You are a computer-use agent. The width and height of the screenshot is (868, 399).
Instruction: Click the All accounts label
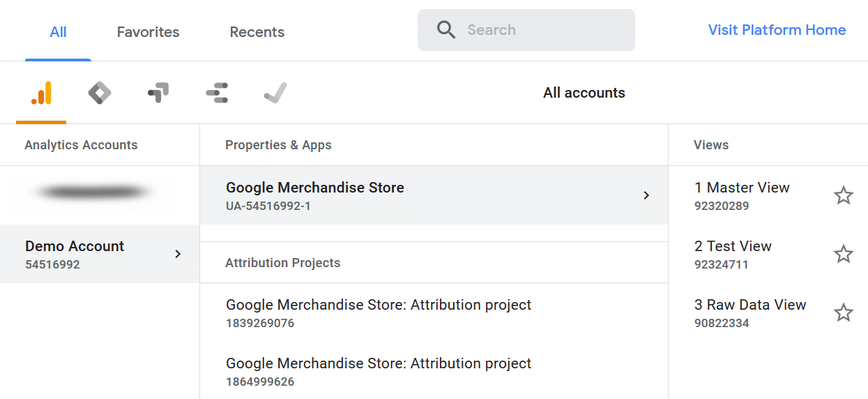pos(584,93)
